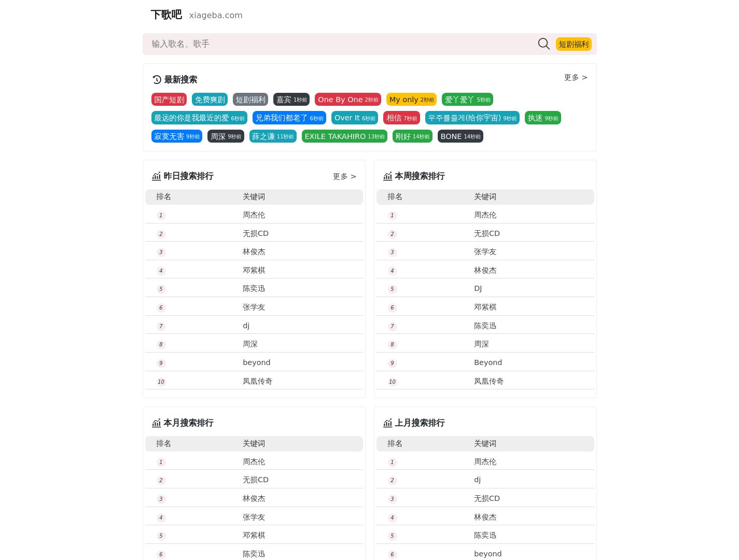Open 张学友 in 昨日搜索排行
739x560 pixels.
tap(254, 307)
